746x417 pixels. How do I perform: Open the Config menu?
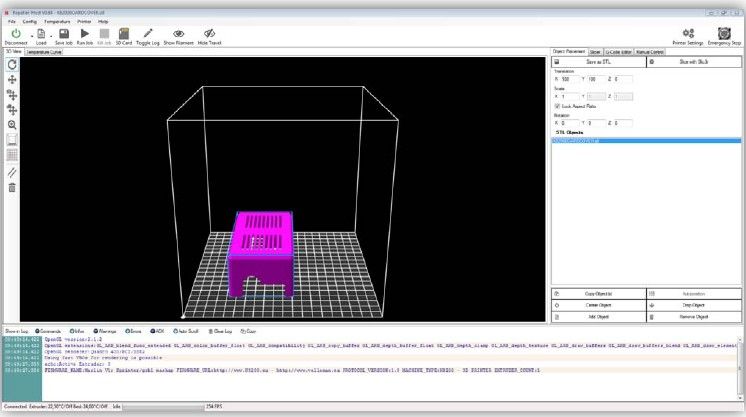[29, 21]
